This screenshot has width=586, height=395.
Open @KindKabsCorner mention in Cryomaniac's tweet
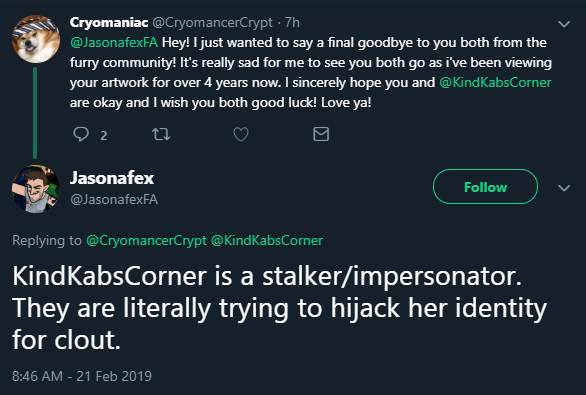[x=495, y=83]
